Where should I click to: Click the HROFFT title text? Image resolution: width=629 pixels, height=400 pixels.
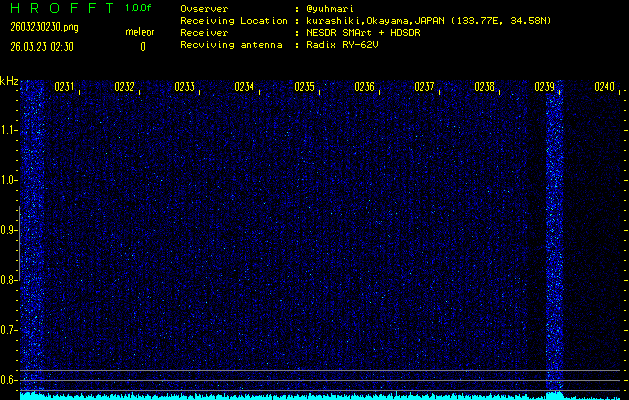point(59,8)
